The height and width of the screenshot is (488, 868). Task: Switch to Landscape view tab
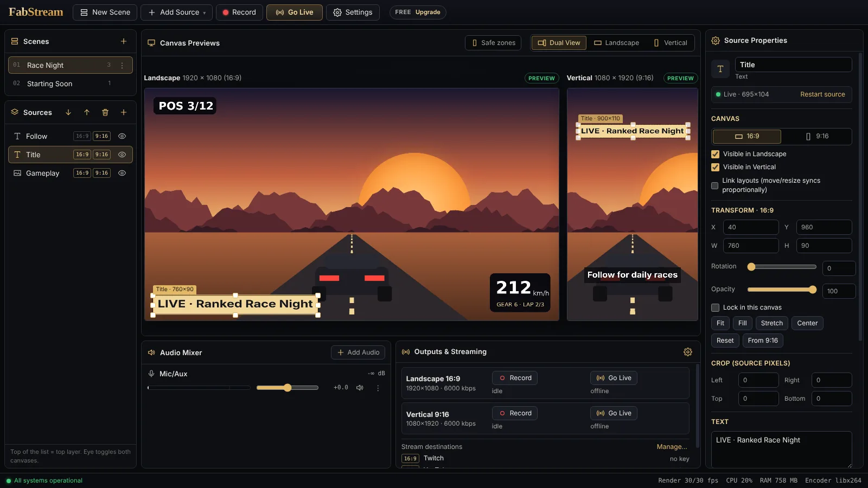coord(616,43)
